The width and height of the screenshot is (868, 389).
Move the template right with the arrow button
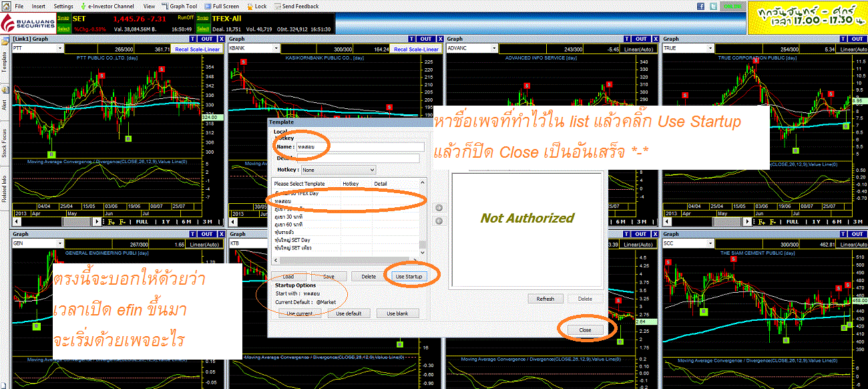[439, 208]
